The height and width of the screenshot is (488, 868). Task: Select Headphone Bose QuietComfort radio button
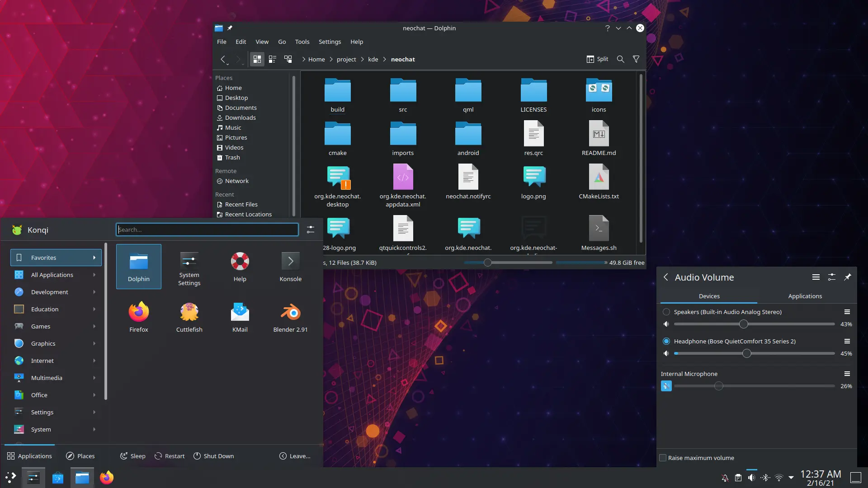666,341
